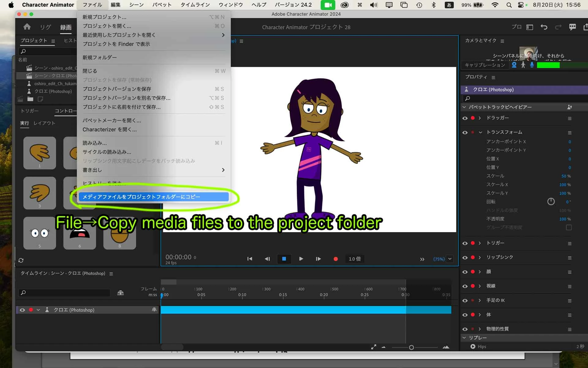The image size is (588, 368).
Task: Click the timeline zoom slider handle
Action: (411, 347)
